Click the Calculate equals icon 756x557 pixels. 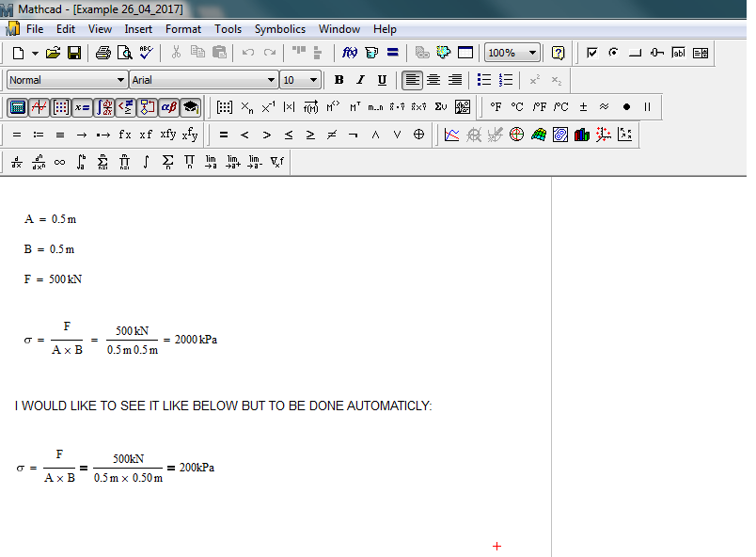(x=393, y=52)
